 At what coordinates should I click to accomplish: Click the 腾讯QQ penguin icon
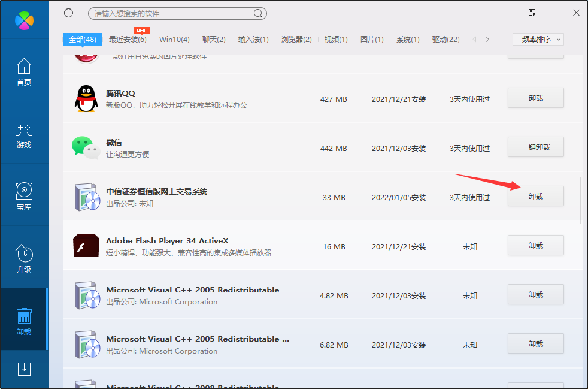pos(86,99)
